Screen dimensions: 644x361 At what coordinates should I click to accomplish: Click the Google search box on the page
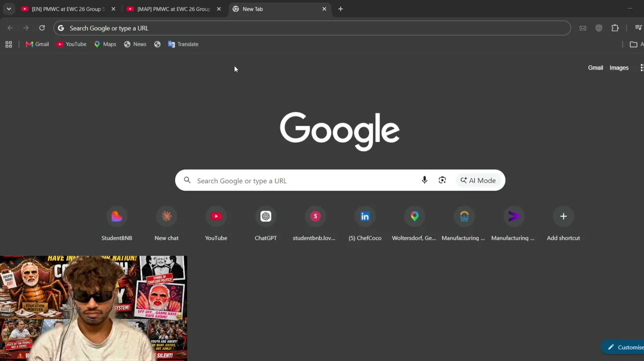(x=340, y=180)
